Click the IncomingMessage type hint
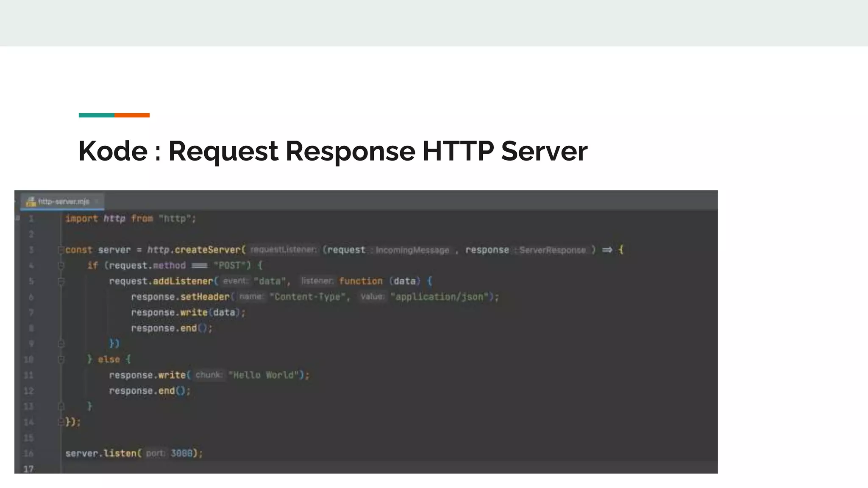This screenshot has height=488, width=868. (x=412, y=250)
